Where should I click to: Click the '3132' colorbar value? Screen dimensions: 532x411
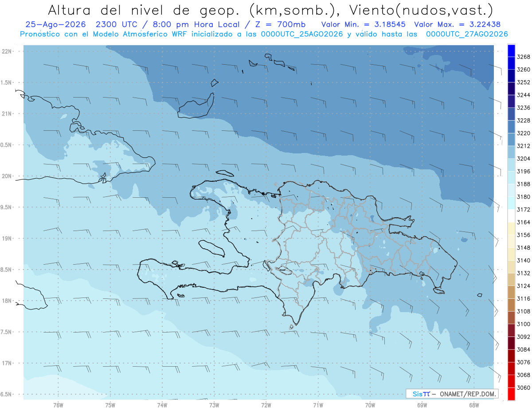point(524,273)
